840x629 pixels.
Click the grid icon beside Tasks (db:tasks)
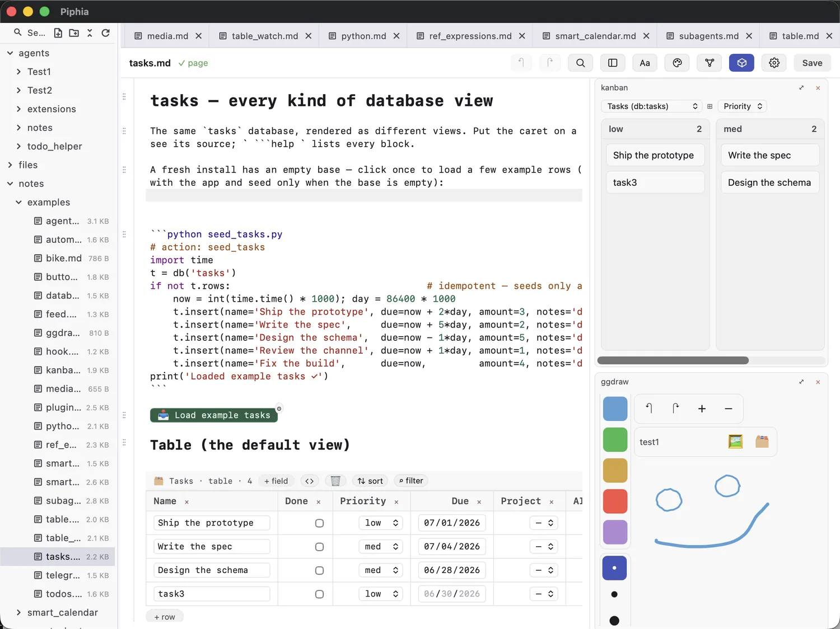[x=710, y=106]
